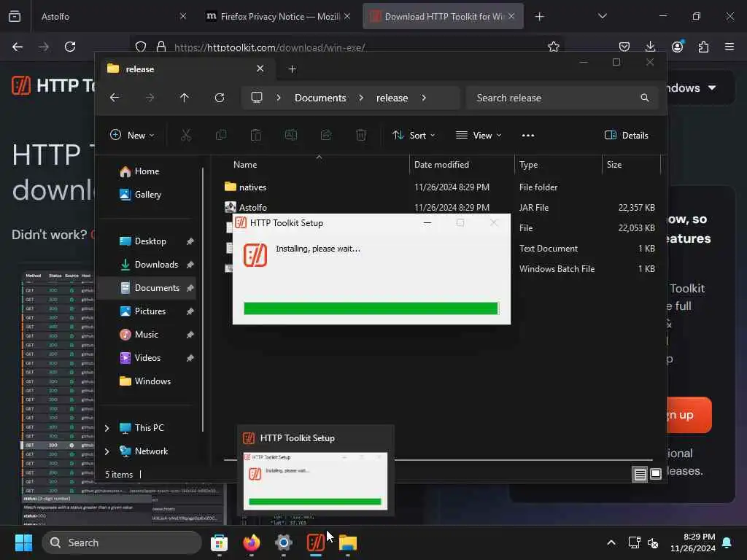Go up one folder level in Explorer
Screen dimensions: 747x560
coord(185,98)
